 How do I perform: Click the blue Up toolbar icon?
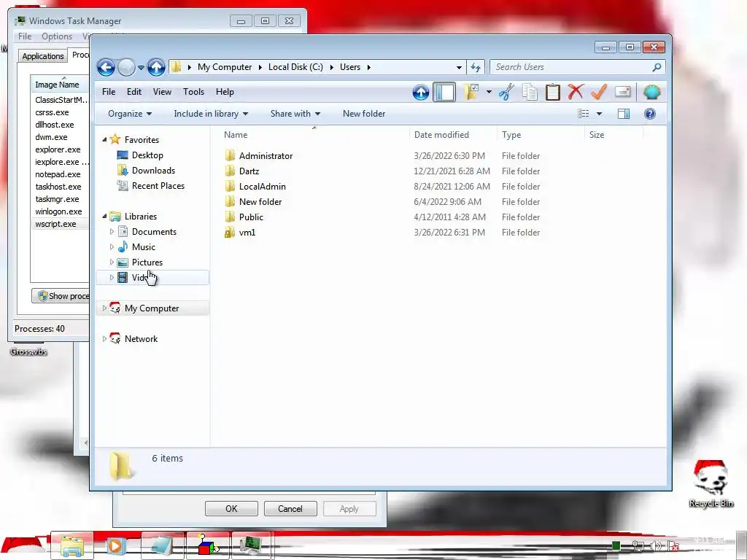click(421, 92)
